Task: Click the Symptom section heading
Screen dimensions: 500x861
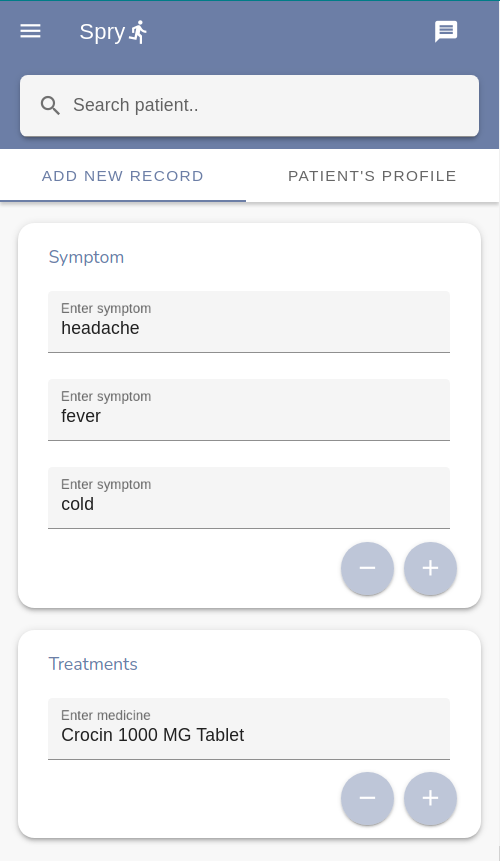Action: [86, 257]
